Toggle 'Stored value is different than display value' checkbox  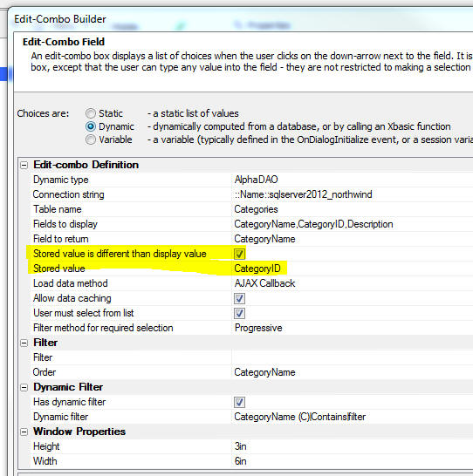click(x=239, y=254)
